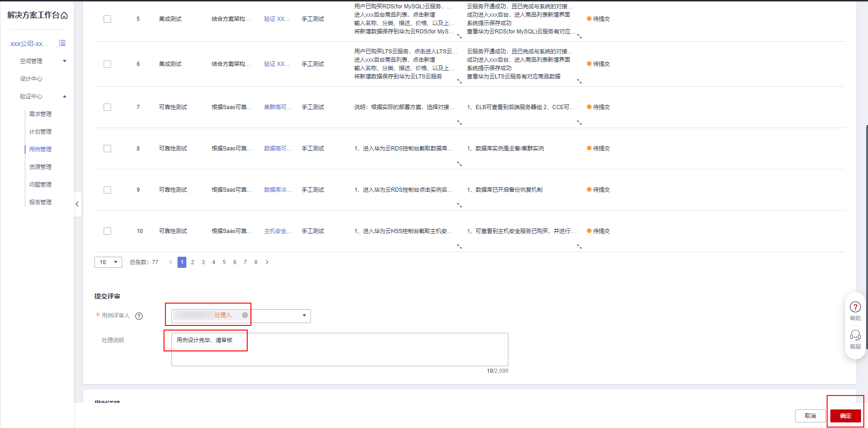
Task: Click inside the 处理说明 text area
Action: click(340, 350)
